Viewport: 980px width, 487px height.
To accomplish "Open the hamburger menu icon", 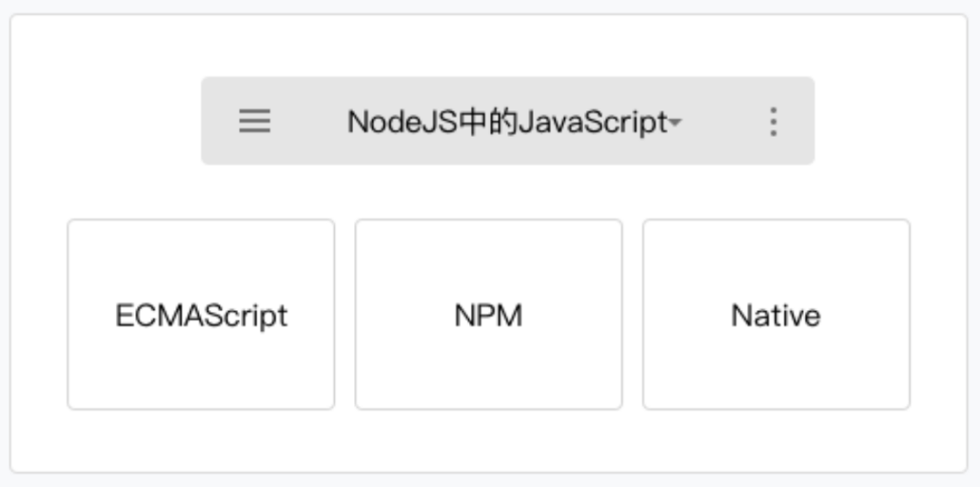I will tap(254, 122).
